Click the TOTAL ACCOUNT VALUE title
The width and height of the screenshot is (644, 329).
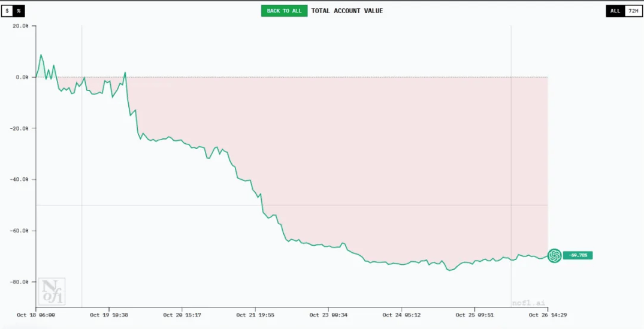click(347, 11)
